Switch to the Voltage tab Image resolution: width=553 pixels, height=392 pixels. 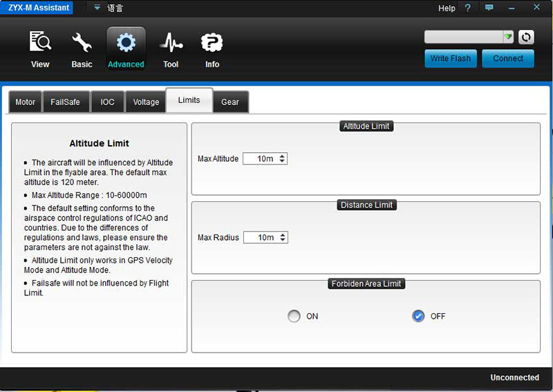146,102
